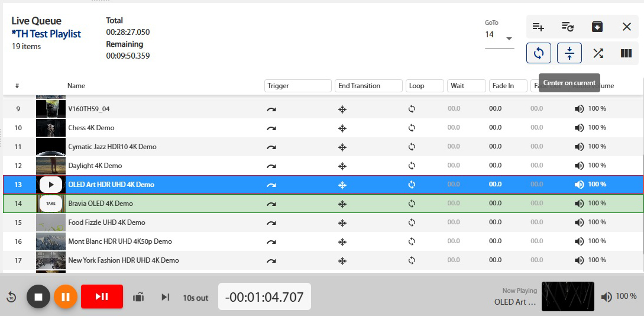Click Fade In value for Daylight 4K Demo
This screenshot has width=644, height=316.
[496, 166]
